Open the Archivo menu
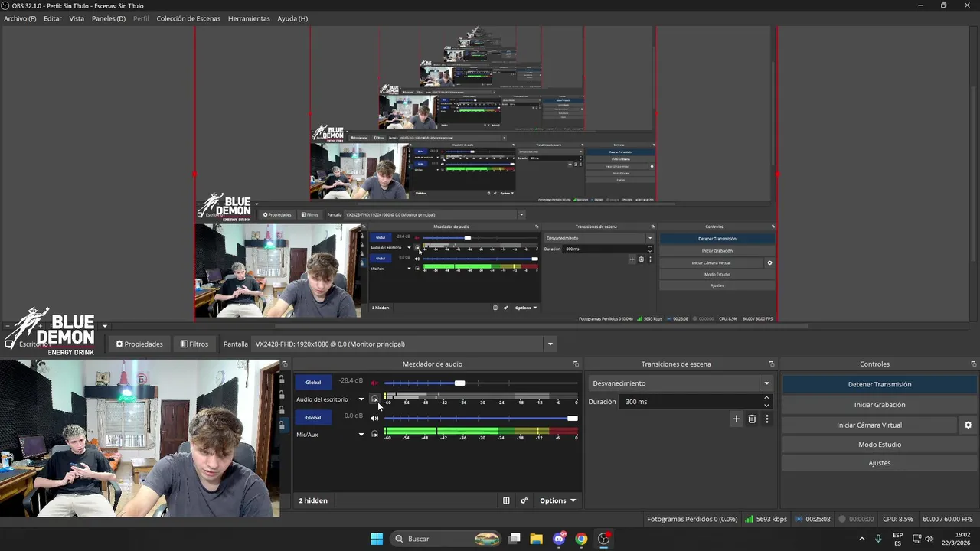 [20, 18]
